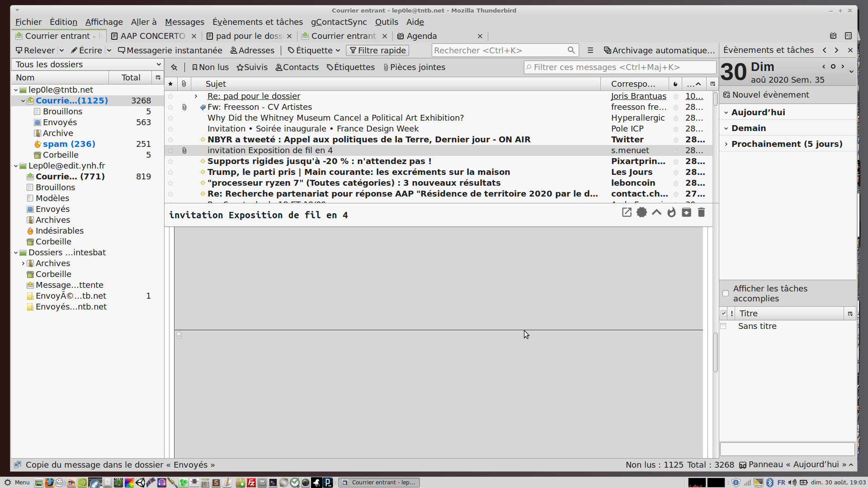Sort messages by attachment column icon
The width and height of the screenshot is (868, 488).
[184, 84]
